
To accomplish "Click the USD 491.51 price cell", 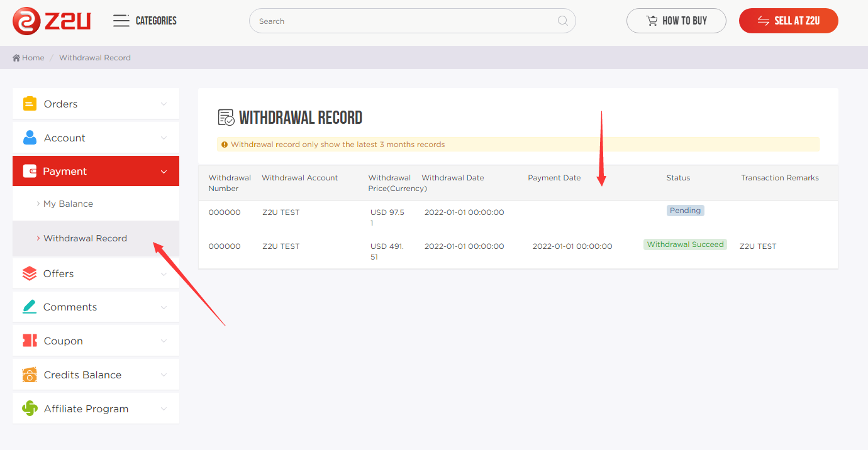I will point(387,251).
